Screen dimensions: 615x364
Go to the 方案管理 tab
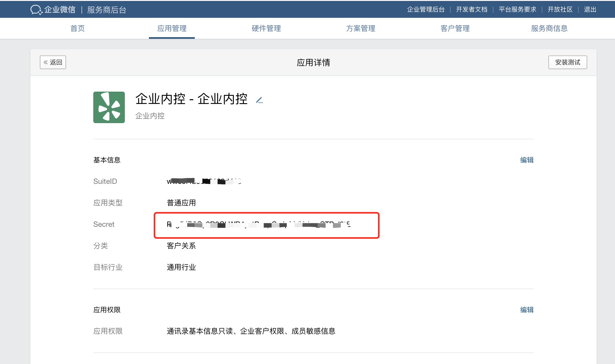coord(360,28)
